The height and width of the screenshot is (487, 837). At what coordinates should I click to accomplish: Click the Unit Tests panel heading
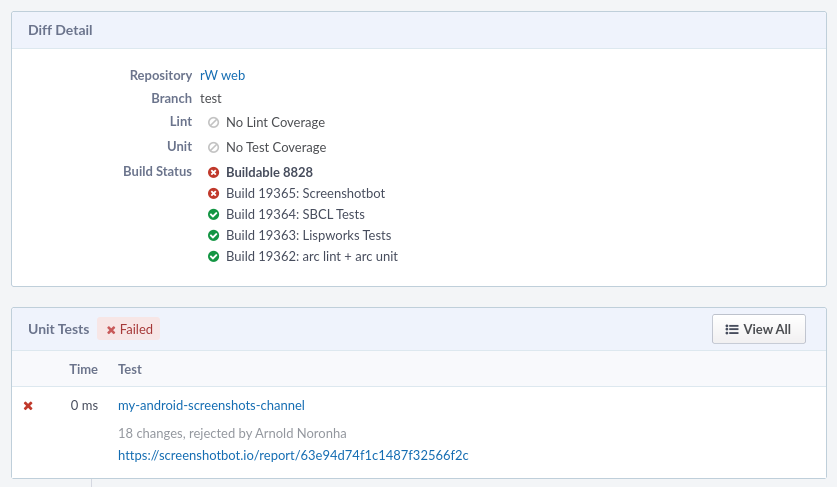coord(58,329)
